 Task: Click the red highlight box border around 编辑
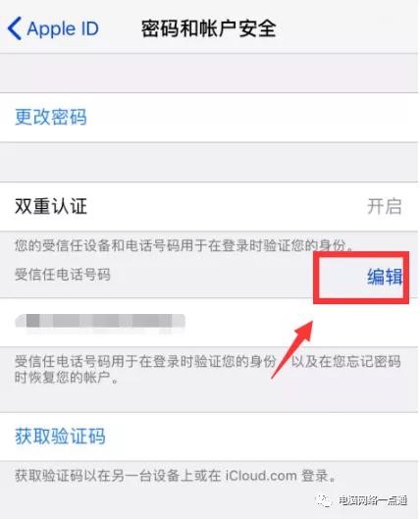(x=361, y=278)
